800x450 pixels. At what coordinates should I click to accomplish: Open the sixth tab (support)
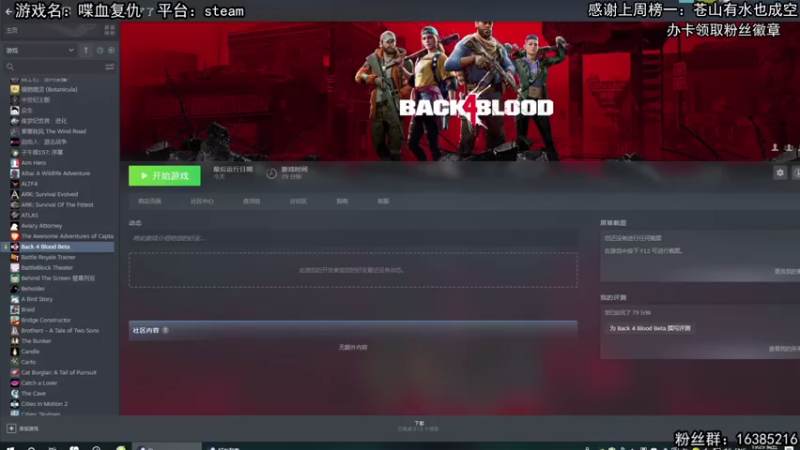tap(383, 202)
